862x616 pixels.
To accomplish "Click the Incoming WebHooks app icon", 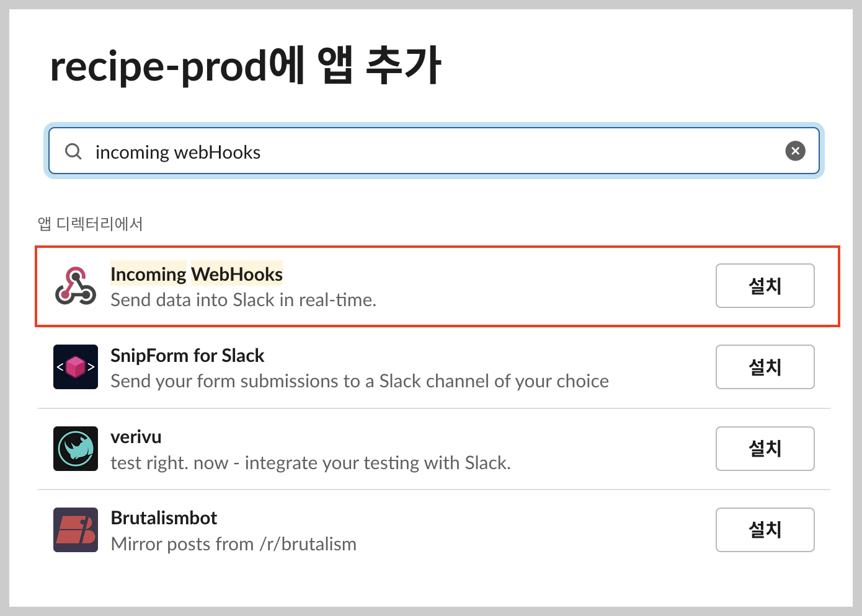I will 75,285.
